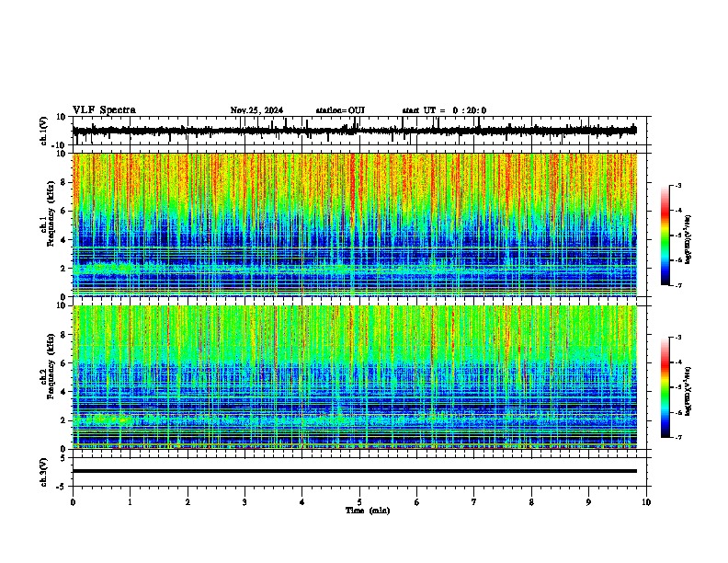Click the 'start UT = 0:20:0' label
This screenshot has height=563, width=728.
point(444,110)
